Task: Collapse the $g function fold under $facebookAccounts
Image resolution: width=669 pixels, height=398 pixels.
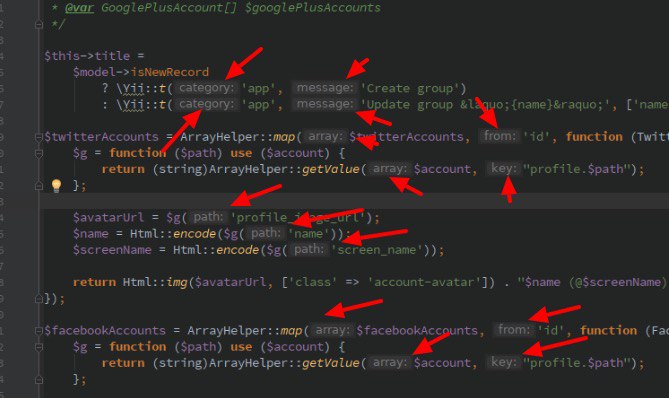Action: 39,347
